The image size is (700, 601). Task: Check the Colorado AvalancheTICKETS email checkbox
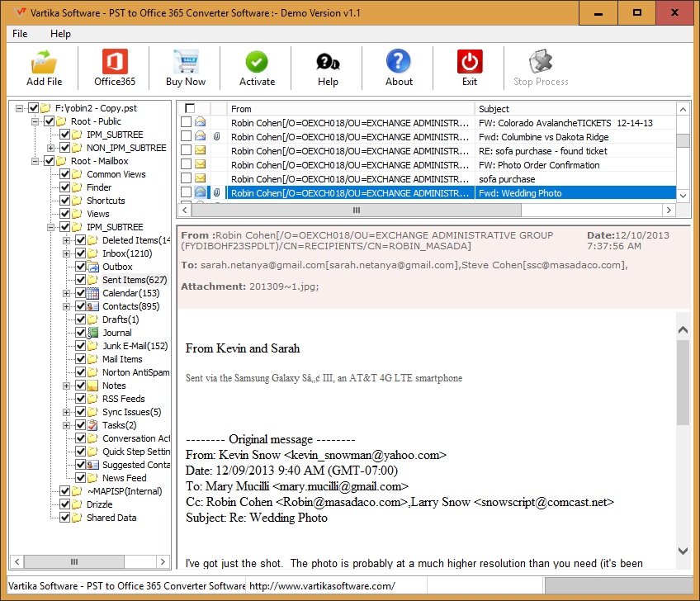click(187, 122)
